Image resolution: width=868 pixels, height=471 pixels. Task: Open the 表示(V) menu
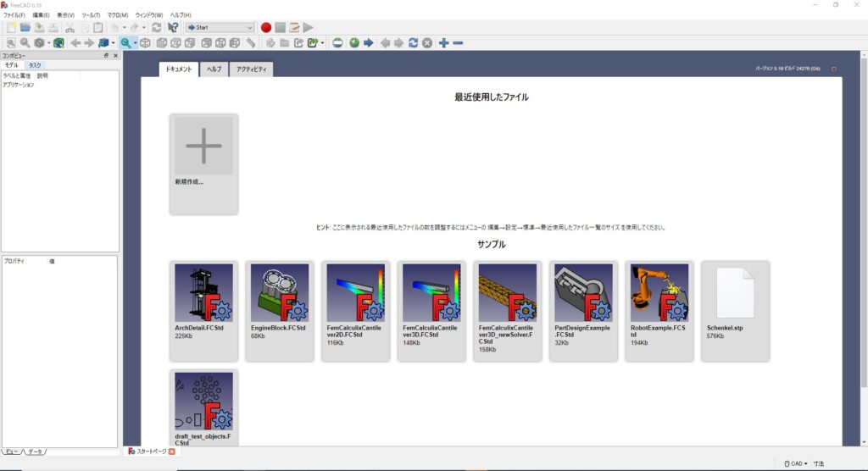click(65, 15)
